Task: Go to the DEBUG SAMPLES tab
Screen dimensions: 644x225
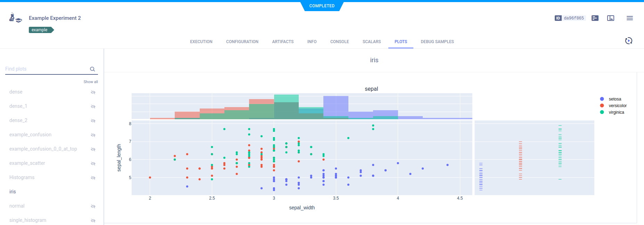Action: click(437, 42)
